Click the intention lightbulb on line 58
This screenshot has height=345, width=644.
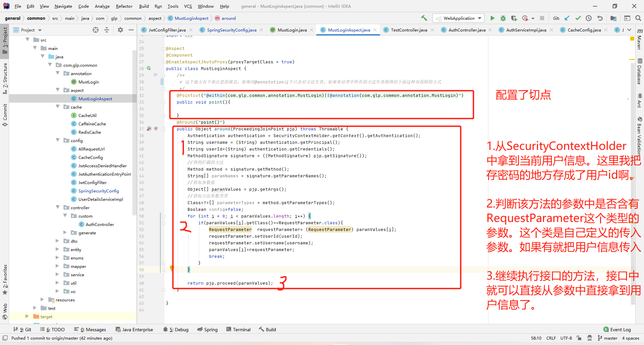tap(172, 268)
